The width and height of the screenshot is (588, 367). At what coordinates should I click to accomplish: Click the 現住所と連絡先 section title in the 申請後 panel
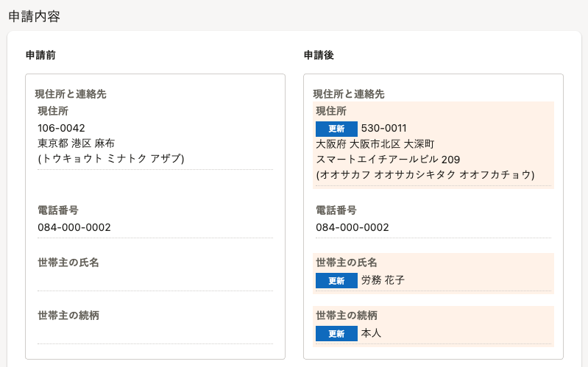click(349, 94)
